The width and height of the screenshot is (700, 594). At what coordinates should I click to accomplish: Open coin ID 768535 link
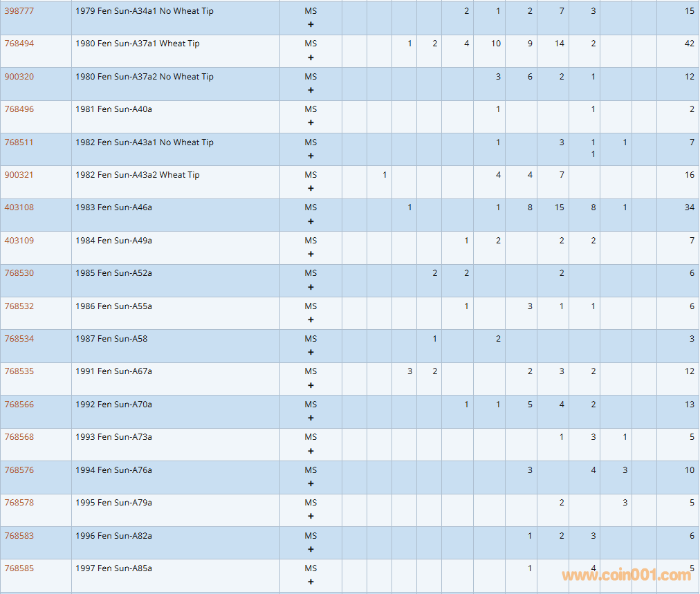click(x=19, y=371)
